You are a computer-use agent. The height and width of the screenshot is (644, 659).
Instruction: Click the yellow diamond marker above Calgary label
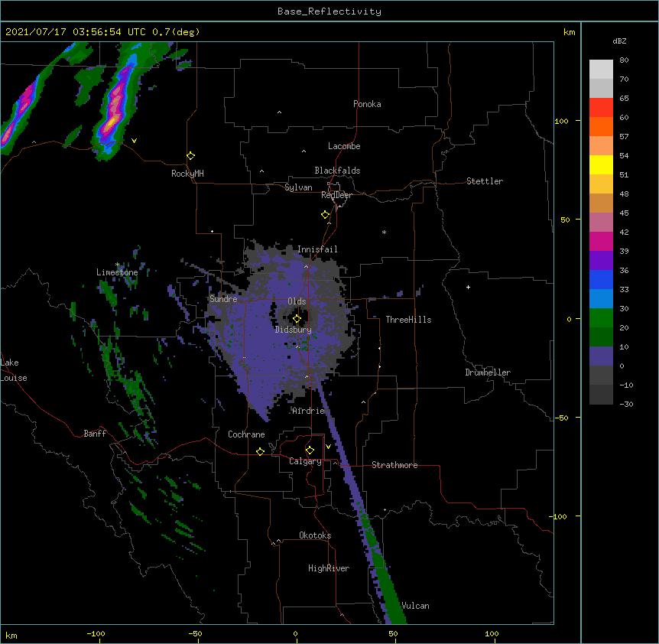click(x=310, y=450)
